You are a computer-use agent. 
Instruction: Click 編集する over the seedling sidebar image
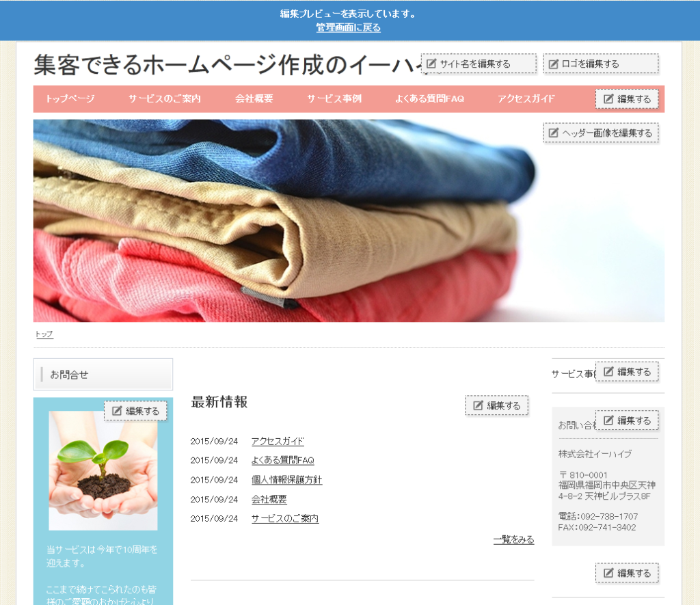[135, 411]
